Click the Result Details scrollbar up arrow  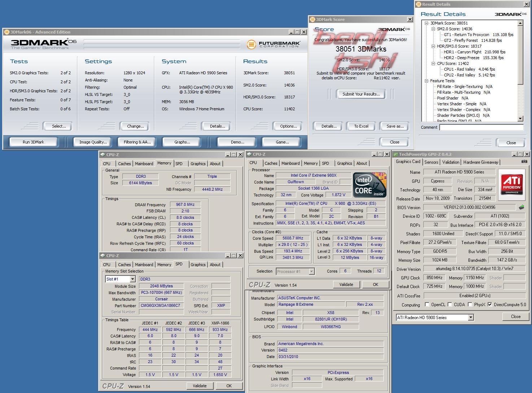click(520, 23)
